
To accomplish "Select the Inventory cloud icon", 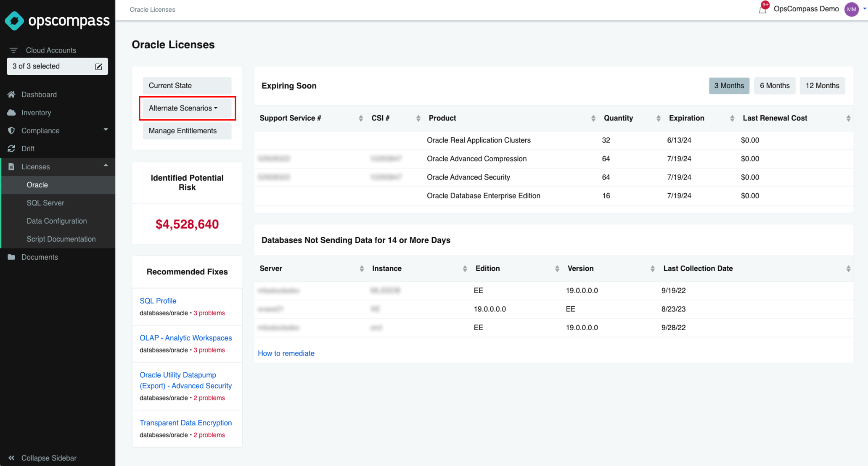I will coord(12,112).
